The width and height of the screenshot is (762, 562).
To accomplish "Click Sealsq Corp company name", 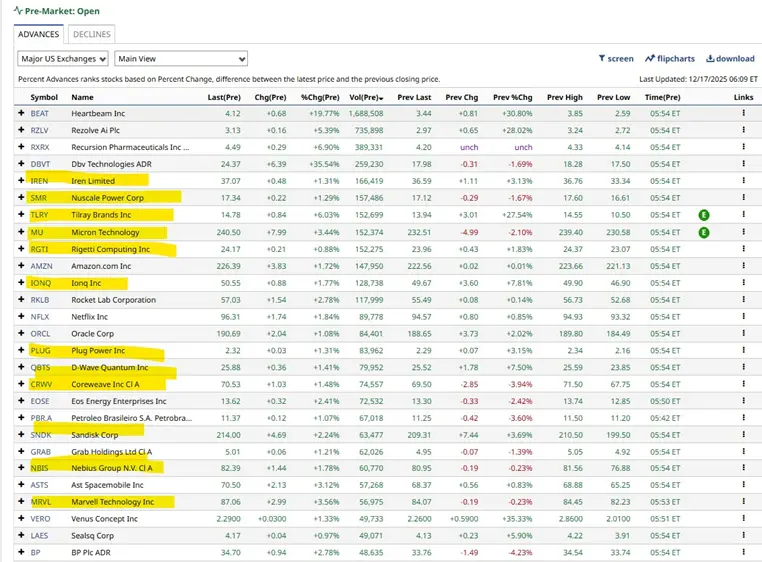I will coord(92,535).
